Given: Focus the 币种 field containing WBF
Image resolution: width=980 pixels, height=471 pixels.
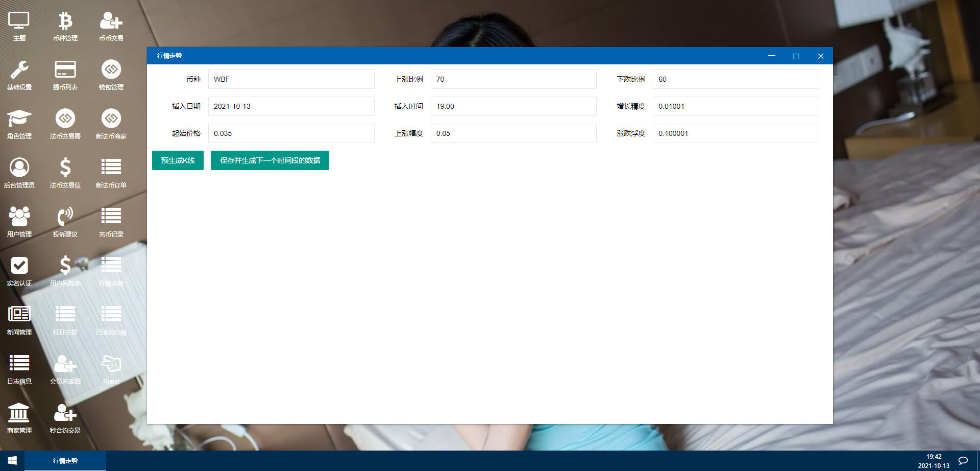Looking at the screenshot, I should (x=291, y=79).
